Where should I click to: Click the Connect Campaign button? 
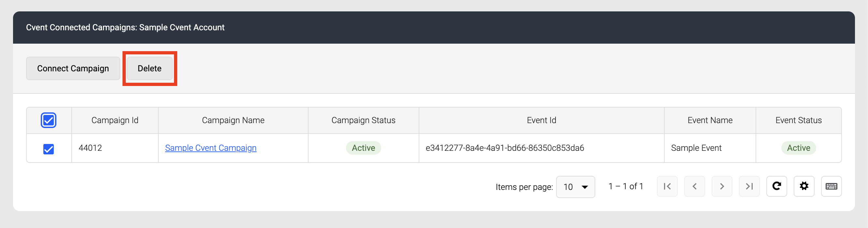pos(73,68)
